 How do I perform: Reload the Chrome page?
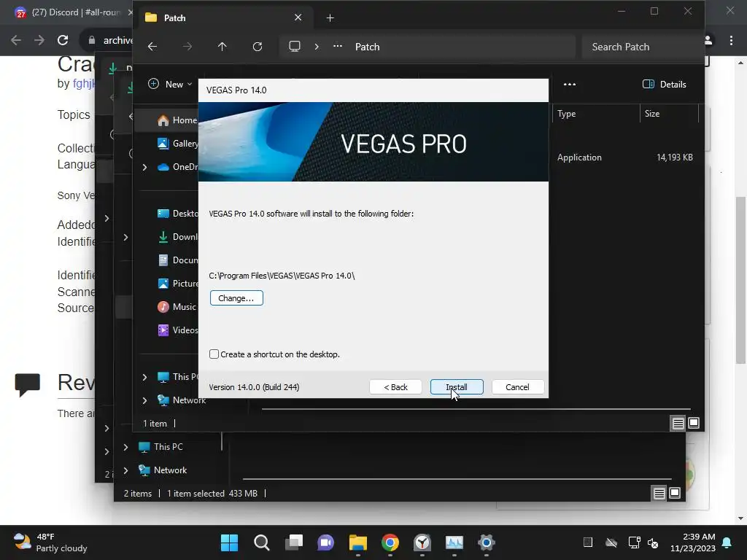click(63, 41)
